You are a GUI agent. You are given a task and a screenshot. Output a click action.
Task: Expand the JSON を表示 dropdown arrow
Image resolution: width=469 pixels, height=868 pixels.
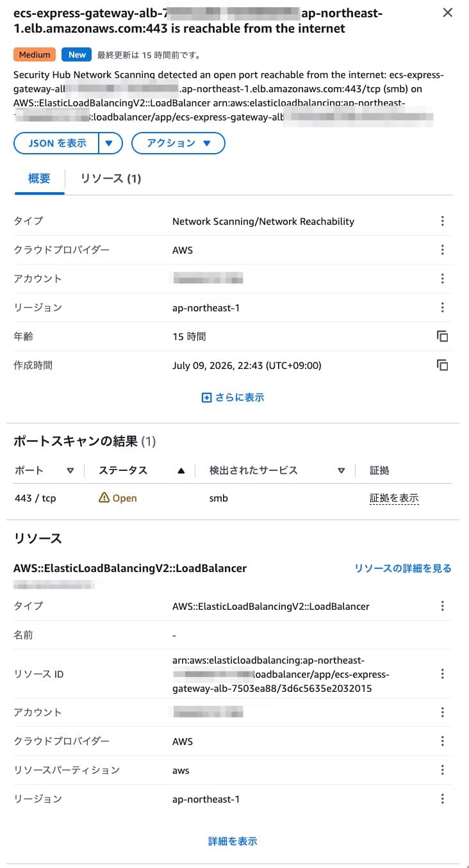coord(110,143)
